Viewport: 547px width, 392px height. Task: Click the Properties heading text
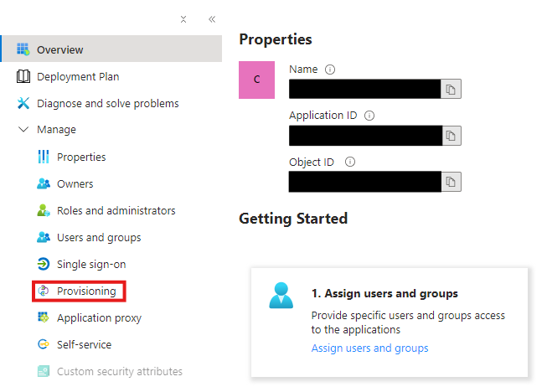[276, 39]
